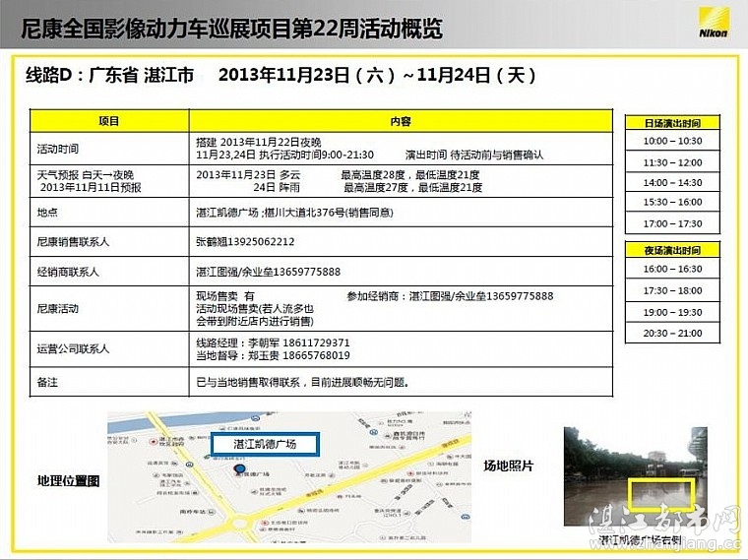Select the 备注 row label
This screenshot has height=560, width=748.
tap(47, 382)
